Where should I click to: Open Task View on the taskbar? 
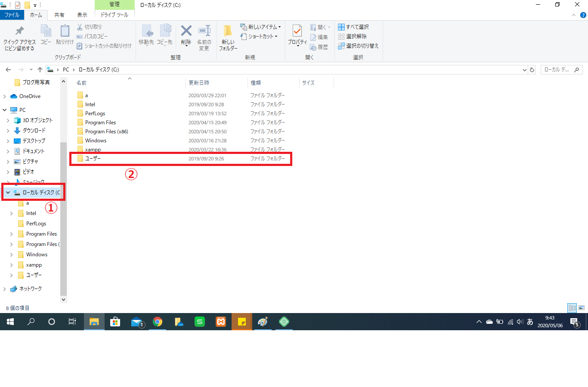point(72,322)
